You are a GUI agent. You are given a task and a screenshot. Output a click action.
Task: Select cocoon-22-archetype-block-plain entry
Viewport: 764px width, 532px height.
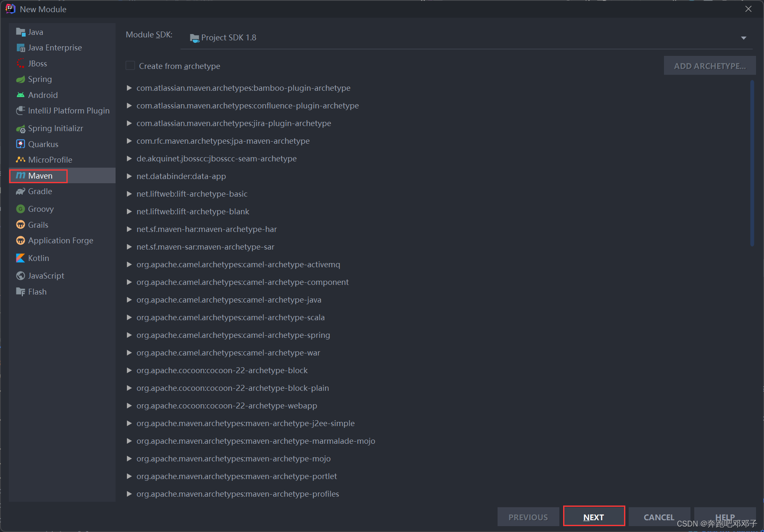232,388
